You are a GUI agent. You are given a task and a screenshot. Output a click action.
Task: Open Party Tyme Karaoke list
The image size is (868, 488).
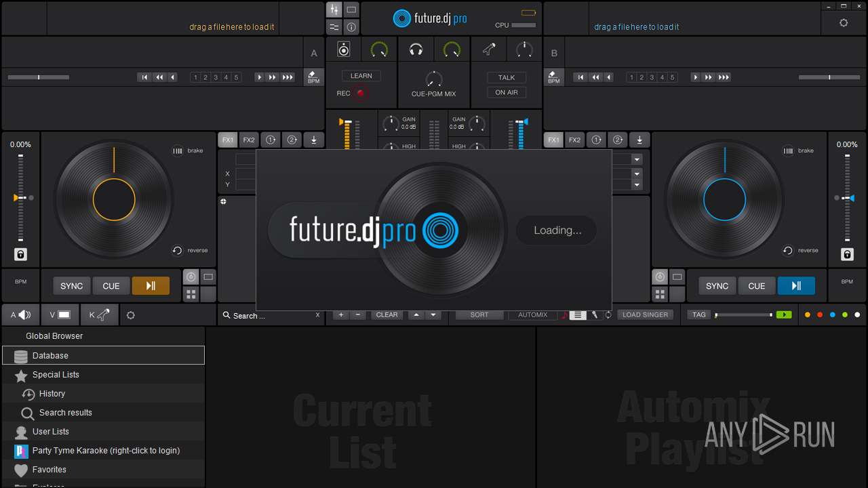coord(103,450)
